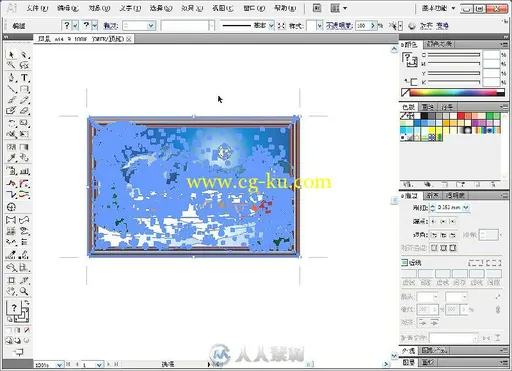Toggle the dashed line checkbox
Viewport: 512px width, 371px height.
click(404, 263)
